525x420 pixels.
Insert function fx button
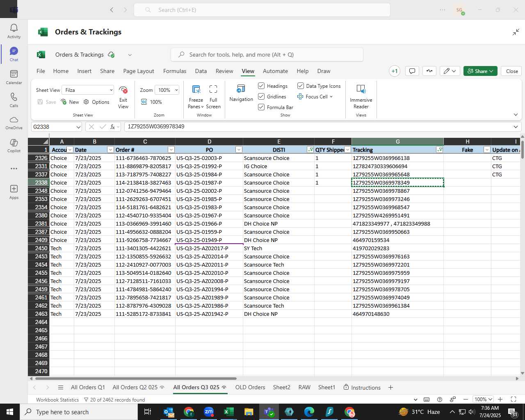tap(112, 127)
